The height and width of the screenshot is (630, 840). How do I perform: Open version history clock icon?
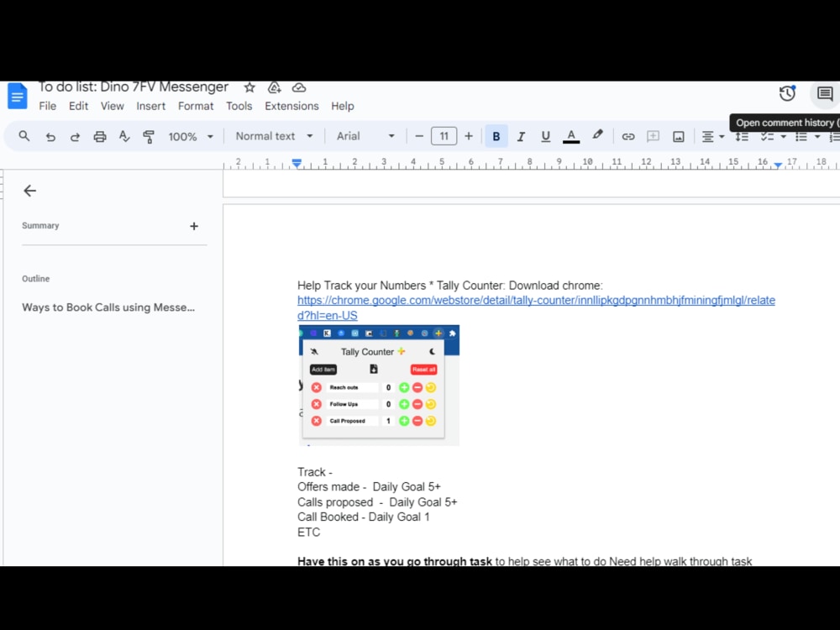787,94
